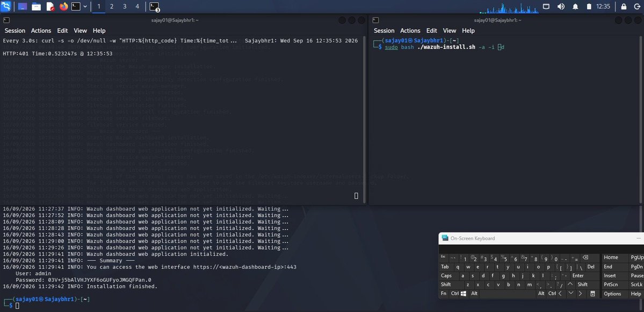Click the Home key on on-screen keyboard

click(611, 258)
